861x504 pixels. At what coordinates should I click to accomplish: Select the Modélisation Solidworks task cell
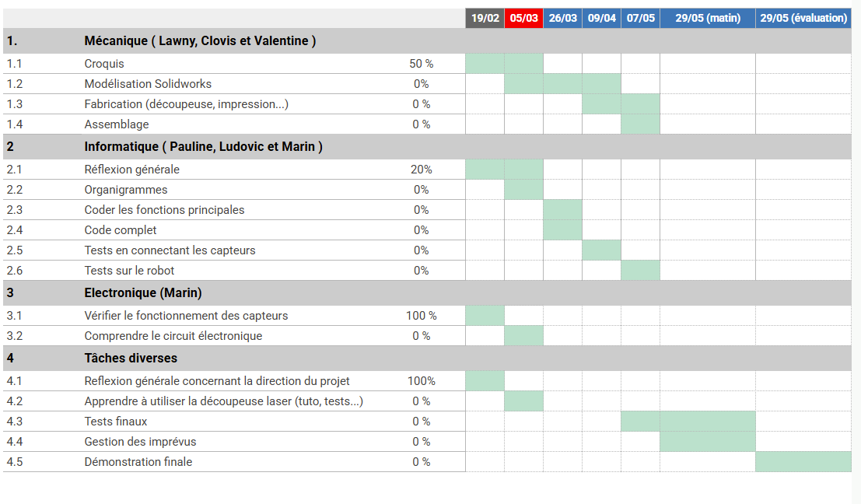coord(148,84)
